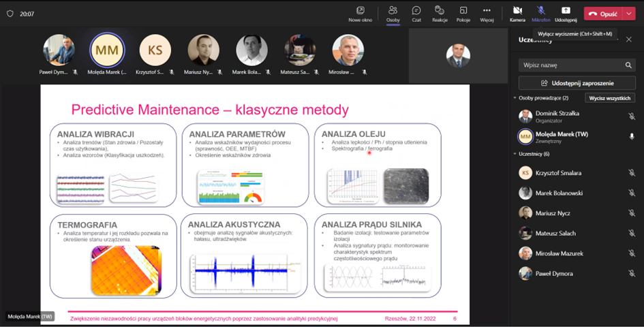Toggle the Osoby participants panel
Screen dimensions: 644x327
pos(393,13)
